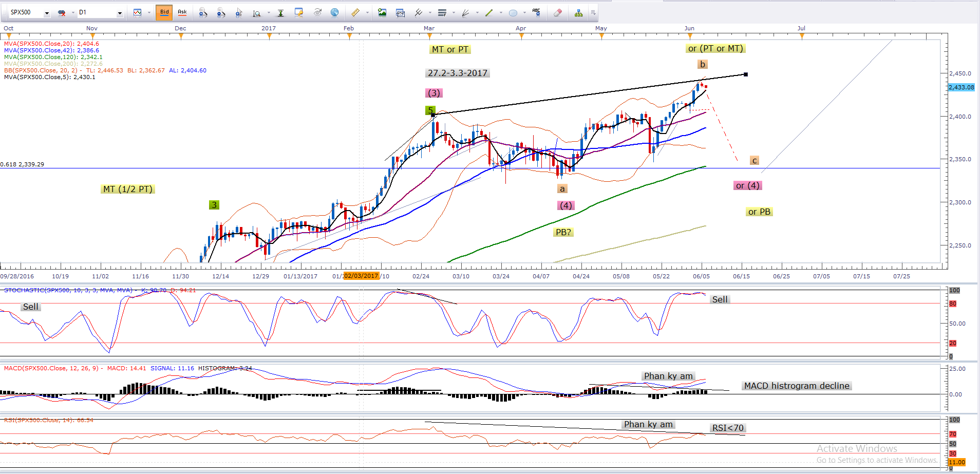Click the globe icon in toolbar
Screen dimensions: 980x474
tap(335, 12)
